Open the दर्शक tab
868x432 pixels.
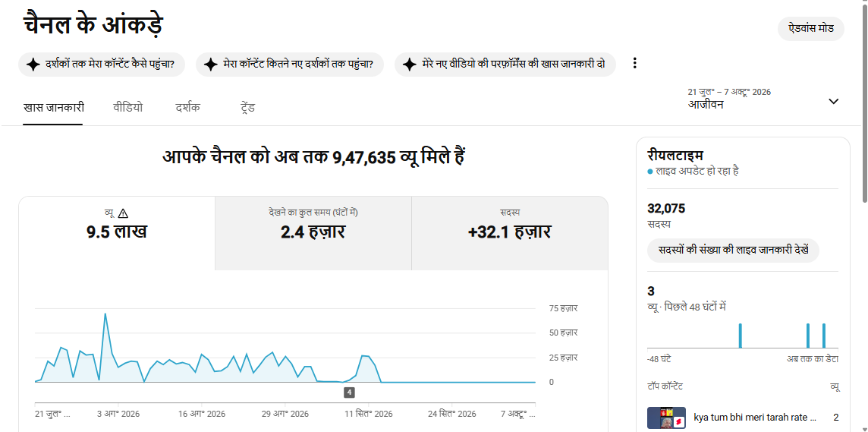tap(187, 108)
